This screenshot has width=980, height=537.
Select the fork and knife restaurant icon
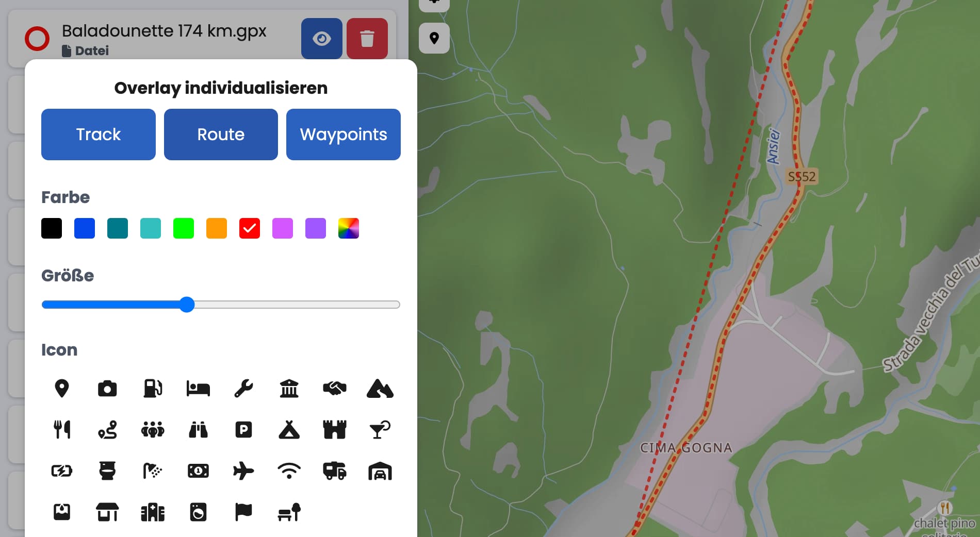(62, 429)
